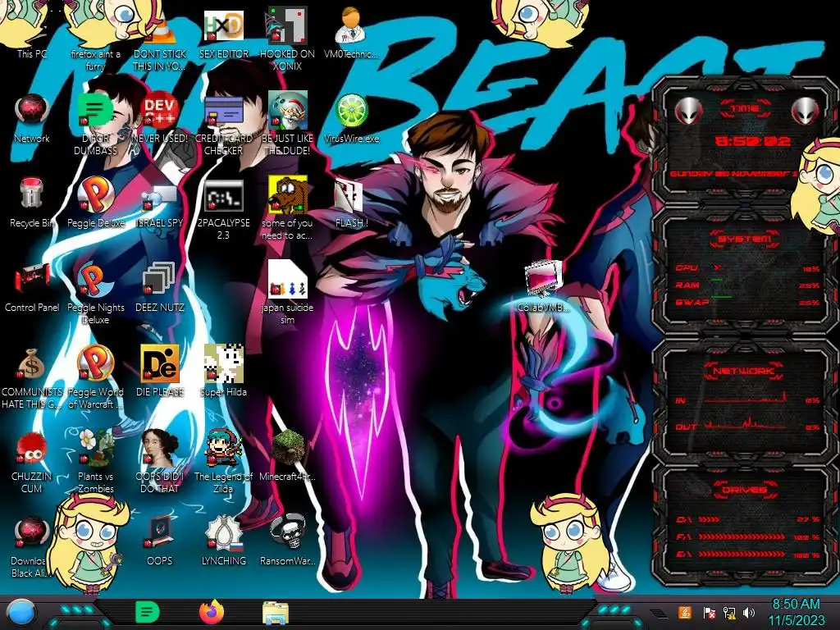The image size is (840, 630).
Task: Open the volume speaker tray icon
Action: click(750, 613)
